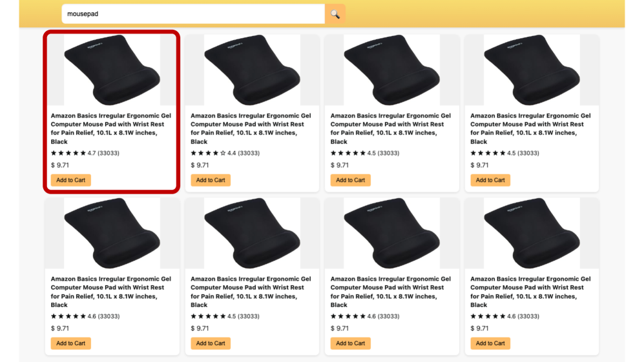Add bottom row's third product to cart

tap(350, 343)
